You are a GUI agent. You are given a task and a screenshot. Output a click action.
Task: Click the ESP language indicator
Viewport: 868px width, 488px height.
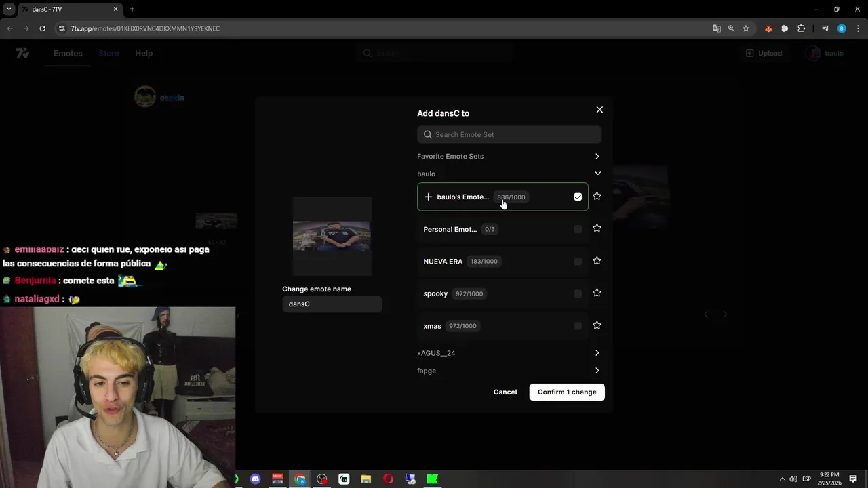(807, 479)
